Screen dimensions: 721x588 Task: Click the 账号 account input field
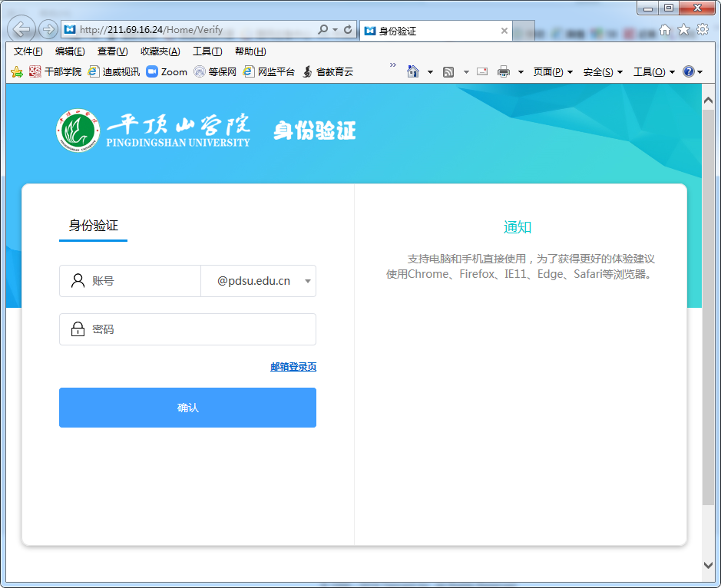pyautogui.click(x=130, y=281)
